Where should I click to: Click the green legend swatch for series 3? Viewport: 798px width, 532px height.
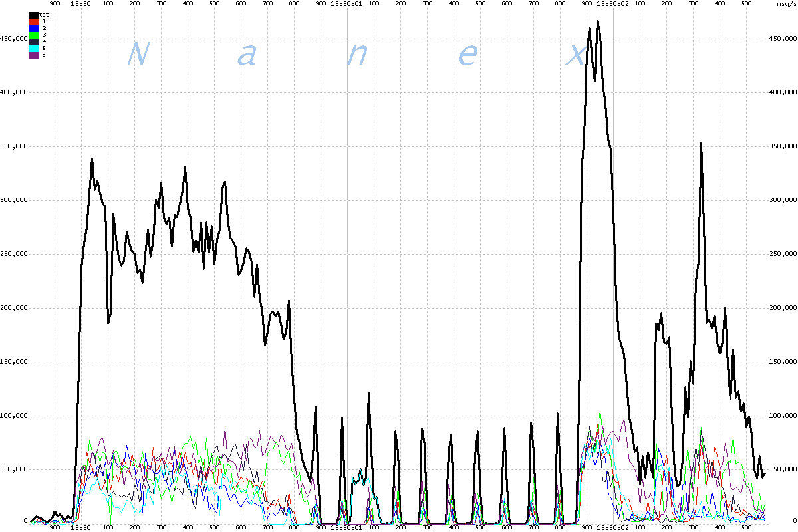(33, 35)
